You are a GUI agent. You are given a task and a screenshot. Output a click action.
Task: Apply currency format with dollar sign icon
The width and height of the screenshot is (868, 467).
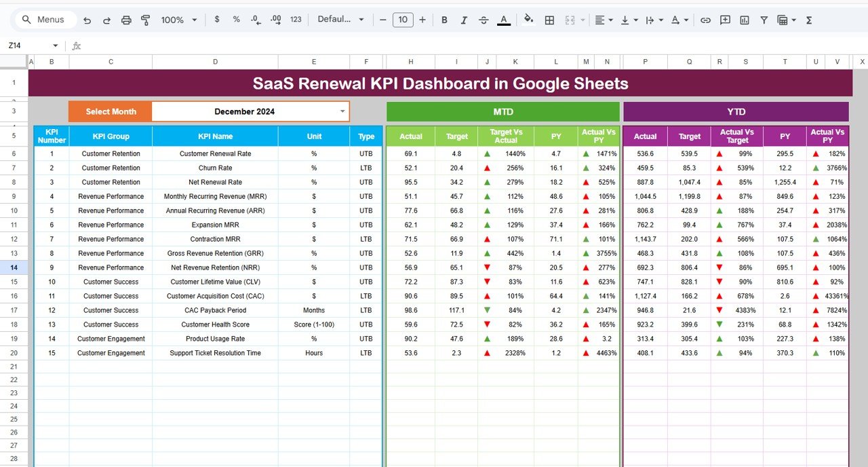click(217, 20)
